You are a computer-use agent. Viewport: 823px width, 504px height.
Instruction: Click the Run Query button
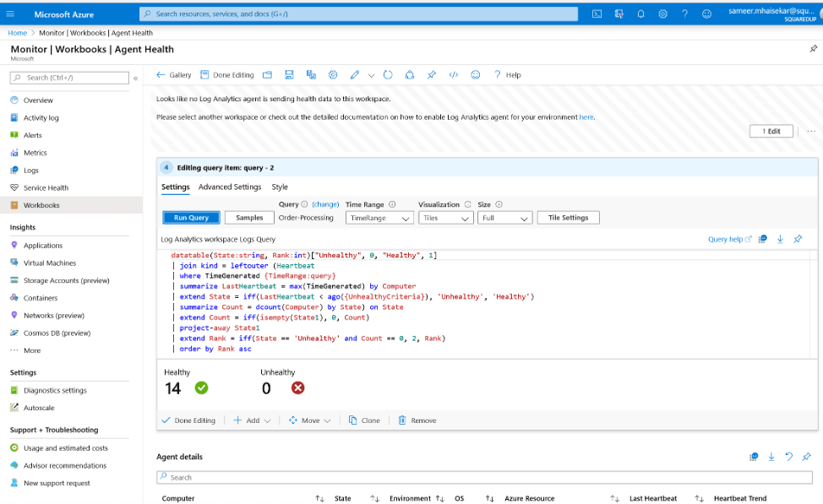tap(192, 218)
